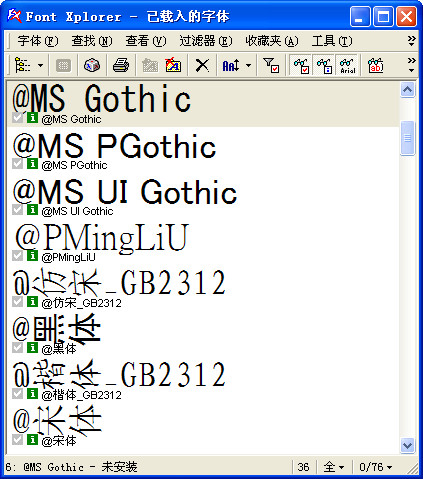Click the scrollbar up arrow

click(x=408, y=89)
